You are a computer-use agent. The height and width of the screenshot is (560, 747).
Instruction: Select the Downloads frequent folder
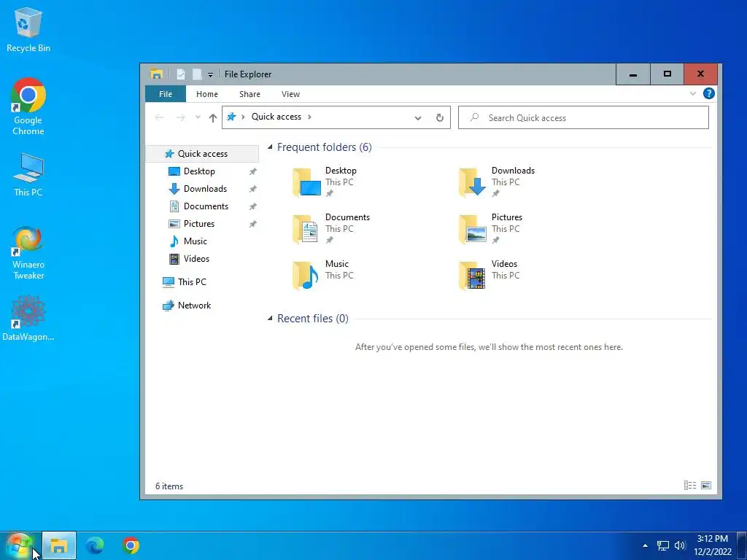coord(496,182)
